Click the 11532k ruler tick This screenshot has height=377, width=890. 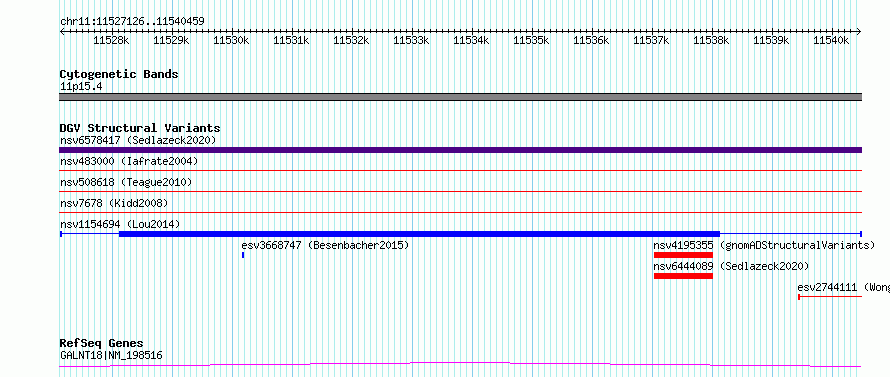pos(351,40)
